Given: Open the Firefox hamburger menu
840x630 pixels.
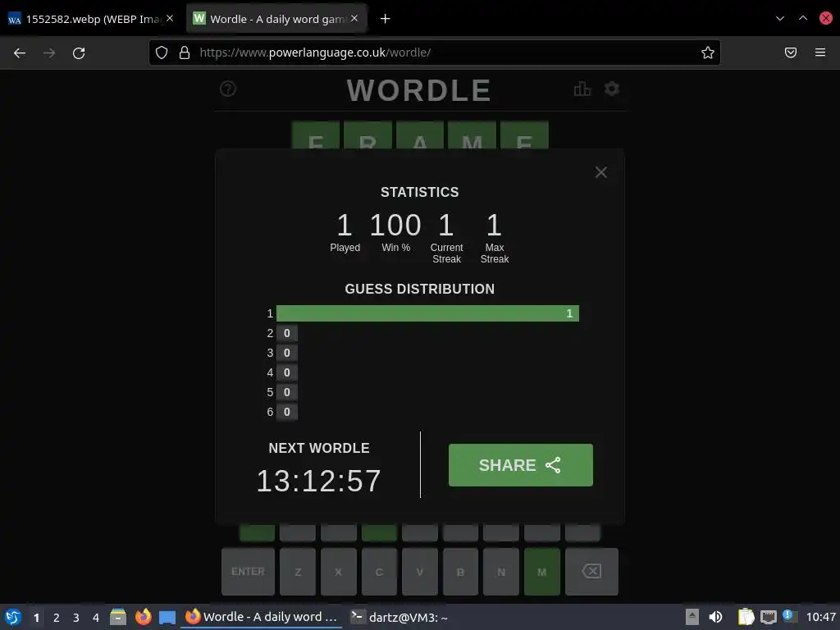Looking at the screenshot, I should pos(820,52).
